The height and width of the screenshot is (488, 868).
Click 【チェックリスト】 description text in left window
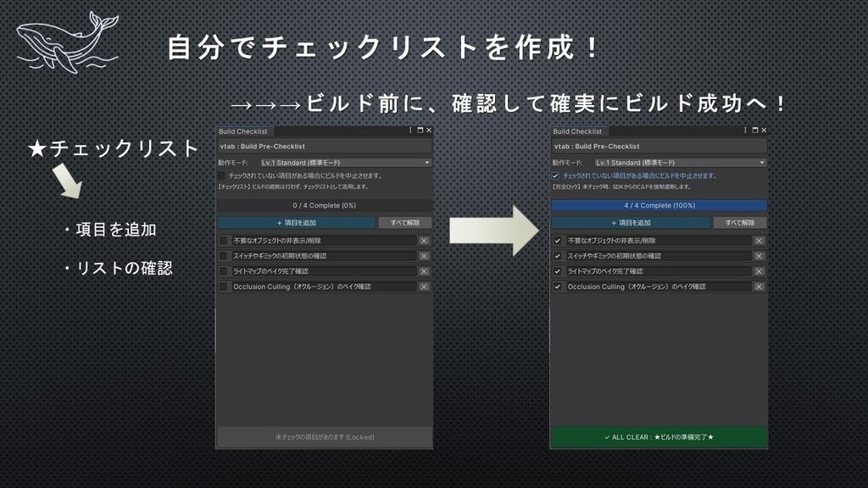292,187
